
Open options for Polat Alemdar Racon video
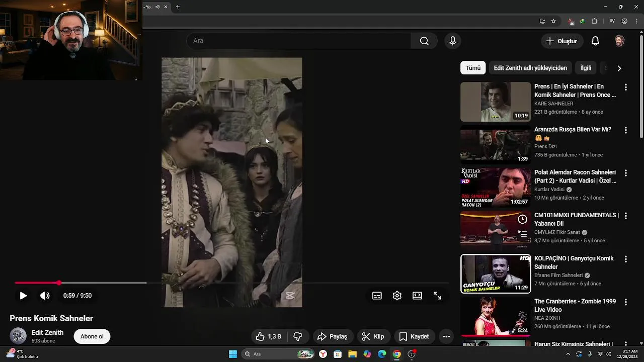(626, 173)
